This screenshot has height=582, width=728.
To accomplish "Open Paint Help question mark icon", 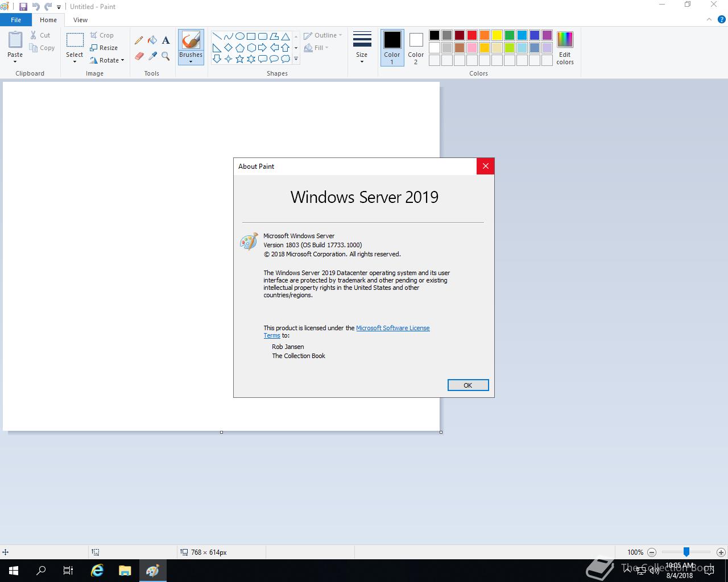I will pyautogui.click(x=723, y=19).
